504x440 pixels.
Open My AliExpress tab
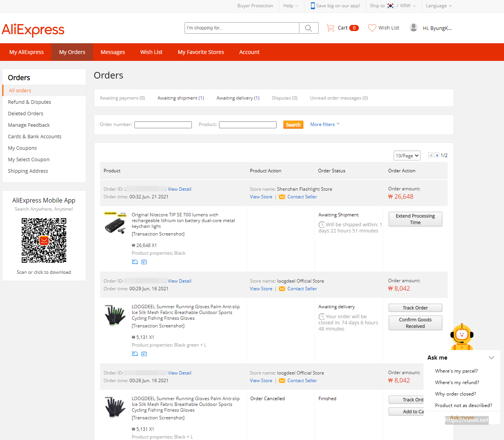click(26, 52)
